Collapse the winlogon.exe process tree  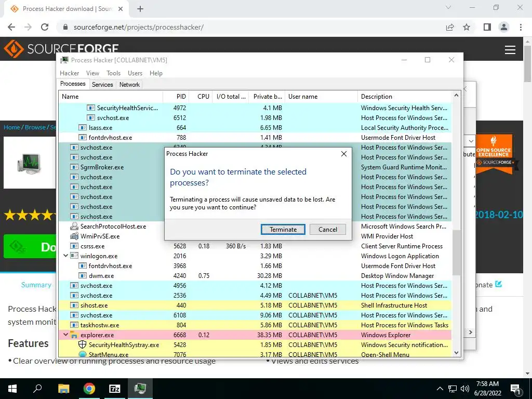click(65, 256)
